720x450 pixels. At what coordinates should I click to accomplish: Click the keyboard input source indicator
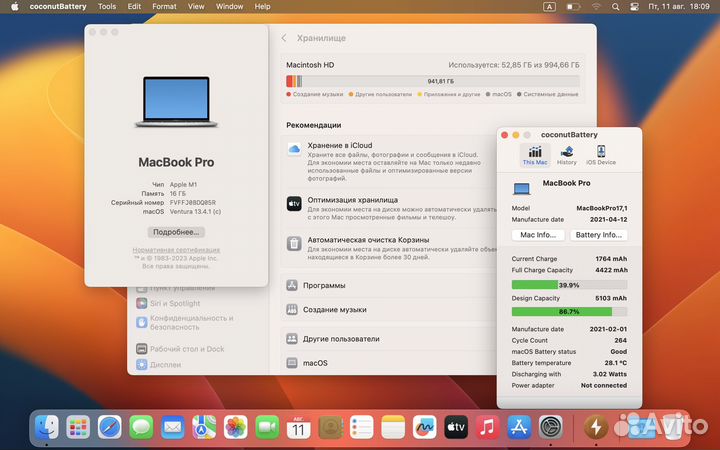click(x=549, y=6)
